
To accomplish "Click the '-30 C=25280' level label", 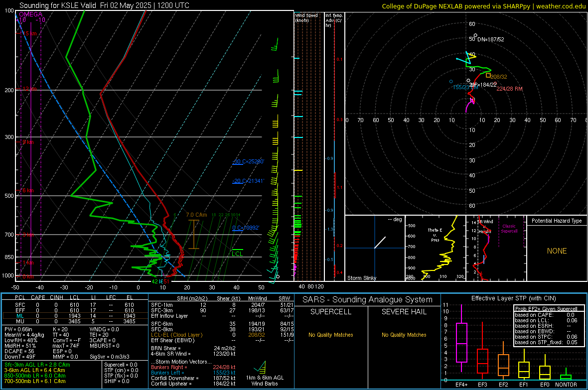I will (248, 161).
